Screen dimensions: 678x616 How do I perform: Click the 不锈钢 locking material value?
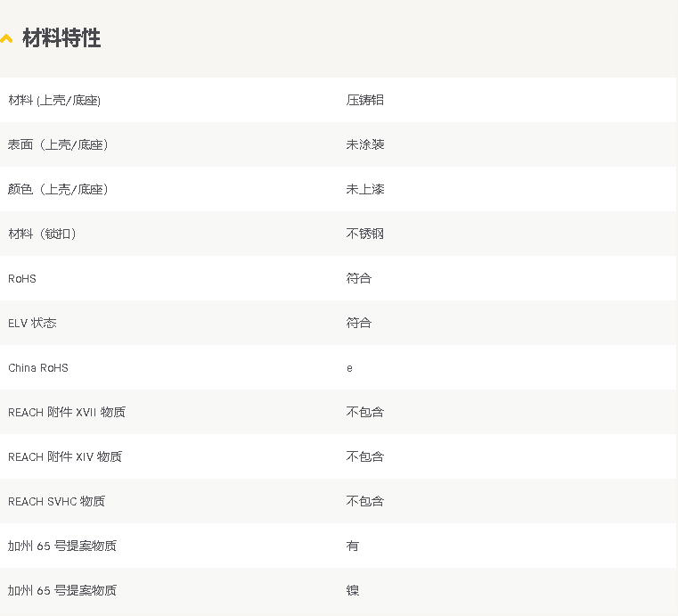364,234
